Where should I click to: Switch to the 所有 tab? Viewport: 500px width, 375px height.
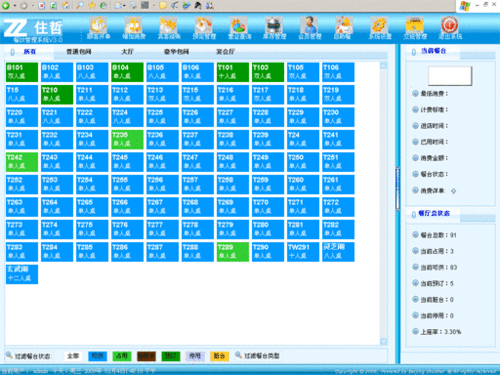tap(30, 52)
